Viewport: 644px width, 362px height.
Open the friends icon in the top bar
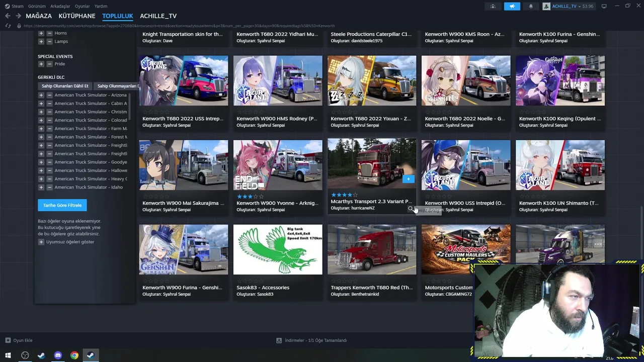(x=493, y=6)
